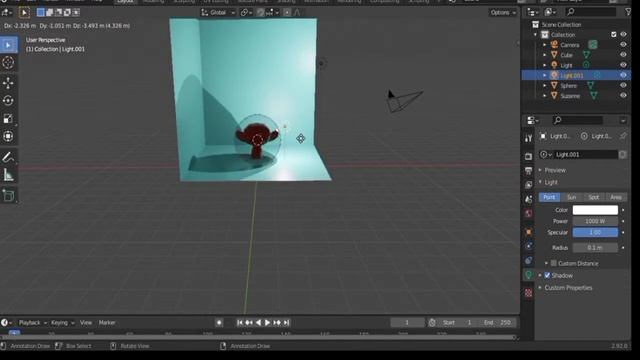Toggle the pin icon in properties header

(623, 136)
